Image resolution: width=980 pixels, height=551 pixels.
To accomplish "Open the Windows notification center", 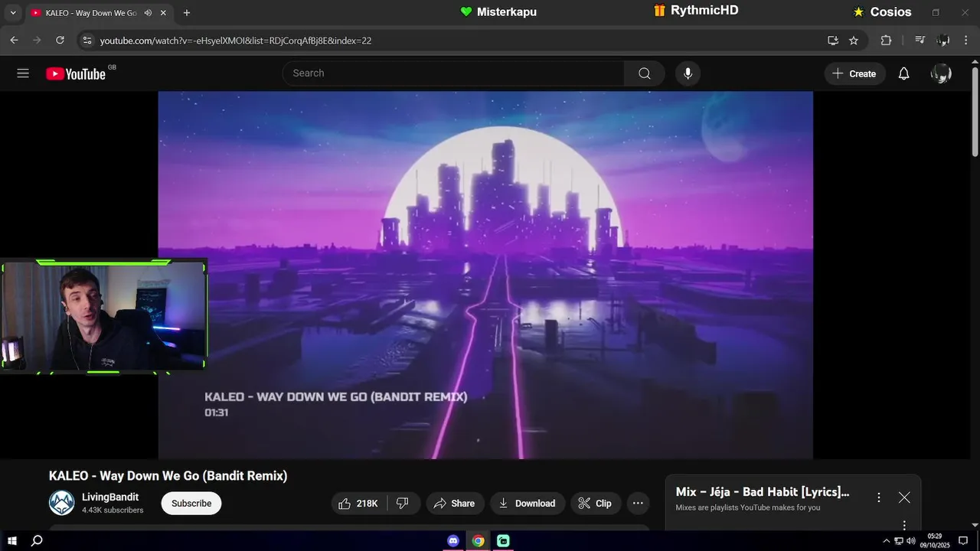I will 963,540.
